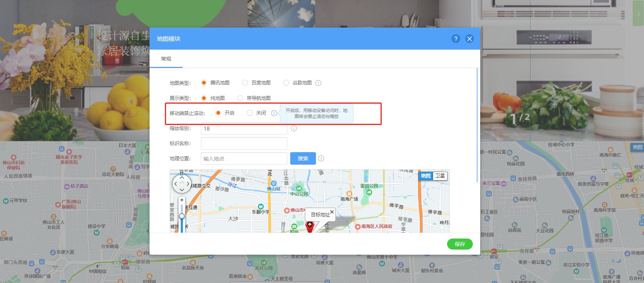
Task: Click the map pan control compass
Action: (182, 184)
